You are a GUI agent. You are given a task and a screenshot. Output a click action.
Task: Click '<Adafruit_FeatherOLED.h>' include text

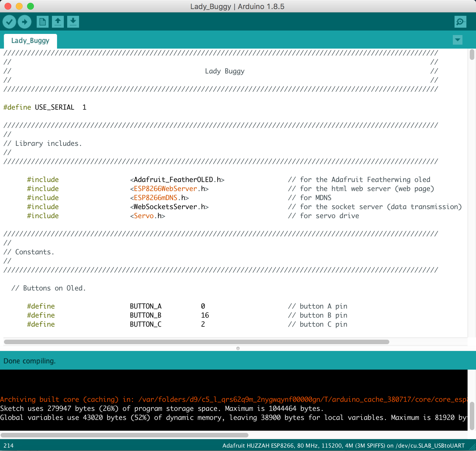177,180
